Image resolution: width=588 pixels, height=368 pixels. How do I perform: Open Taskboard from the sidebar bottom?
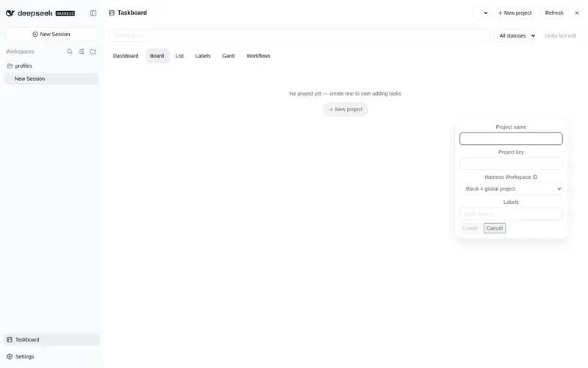tap(51, 339)
